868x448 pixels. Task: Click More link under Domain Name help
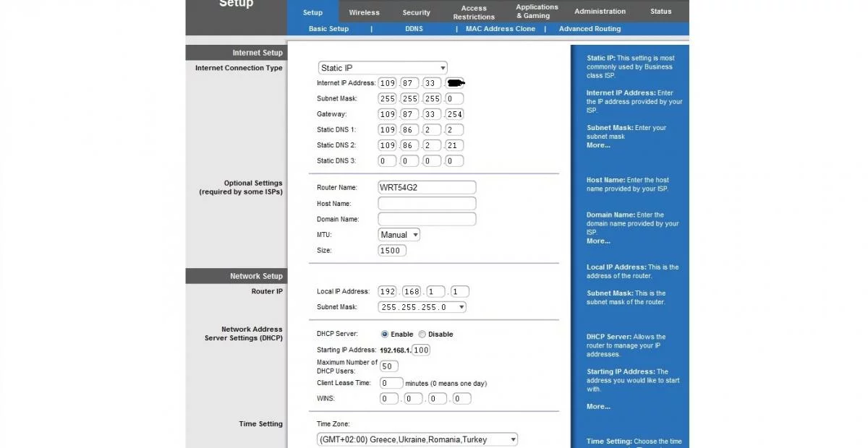(x=598, y=241)
